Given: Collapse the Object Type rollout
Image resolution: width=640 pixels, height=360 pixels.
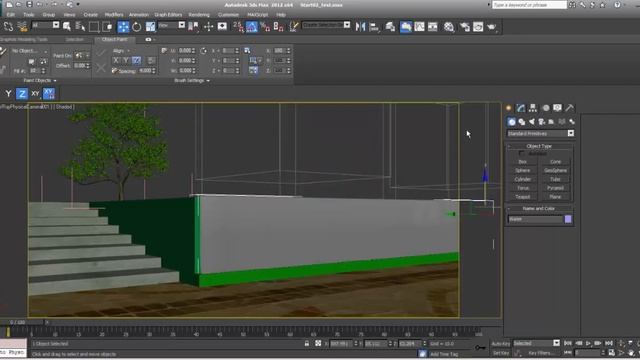Looking at the screenshot, I should click(x=539, y=146).
